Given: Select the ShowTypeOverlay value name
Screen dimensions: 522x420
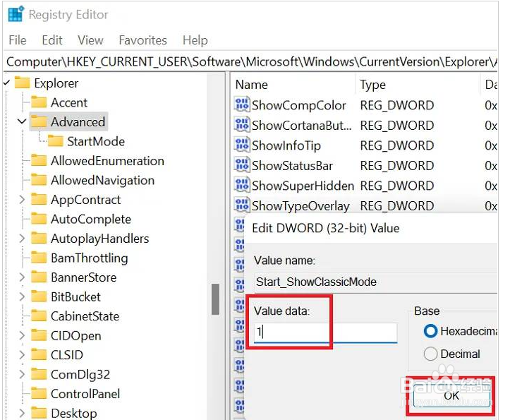Looking at the screenshot, I should (301, 206).
